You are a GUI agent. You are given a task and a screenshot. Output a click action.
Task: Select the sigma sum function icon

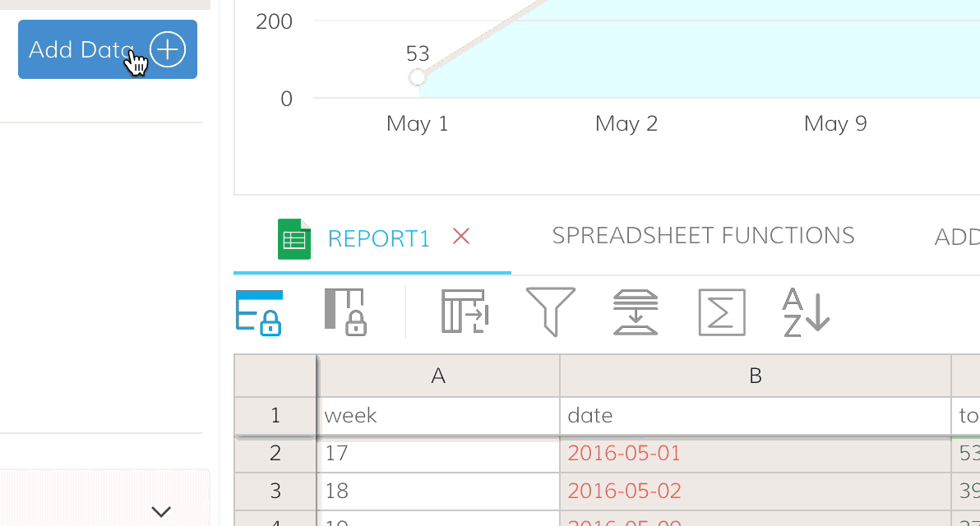point(721,312)
